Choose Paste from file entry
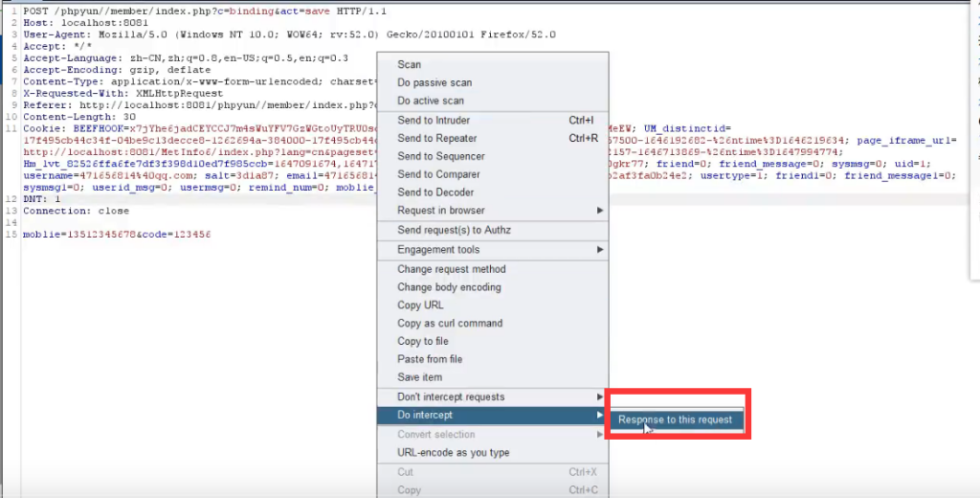 point(493,359)
